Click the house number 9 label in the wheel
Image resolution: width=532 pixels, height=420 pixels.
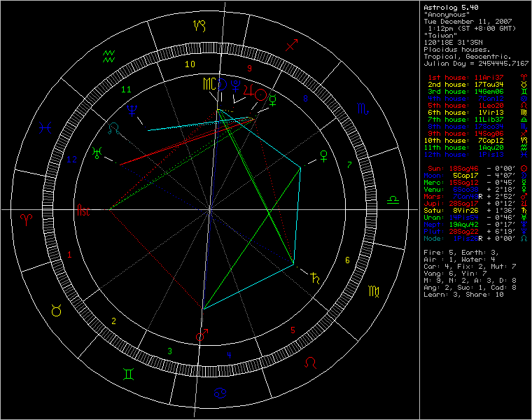250,68
